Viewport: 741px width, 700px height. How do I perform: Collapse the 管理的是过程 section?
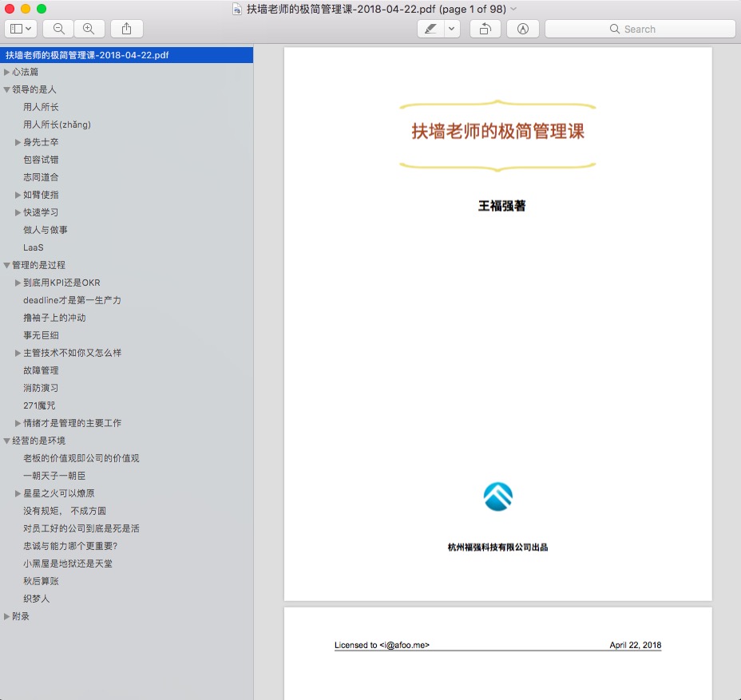tap(6, 265)
